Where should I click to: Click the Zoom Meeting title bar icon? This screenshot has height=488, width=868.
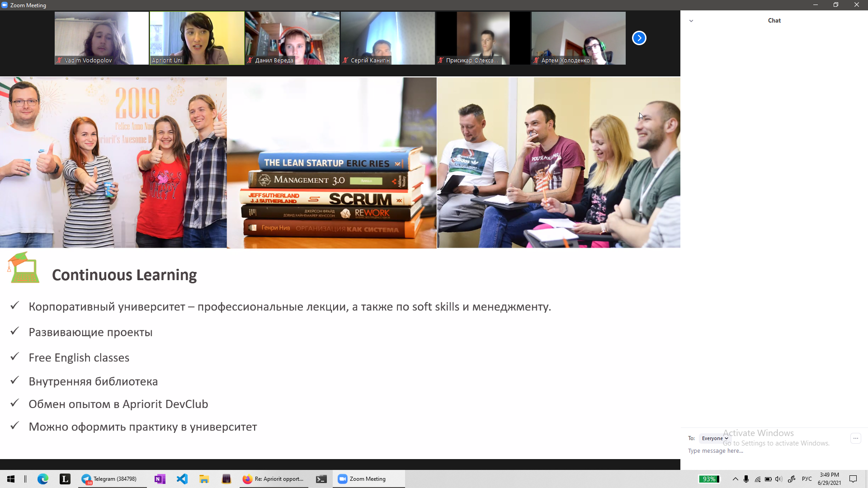tap(5, 5)
